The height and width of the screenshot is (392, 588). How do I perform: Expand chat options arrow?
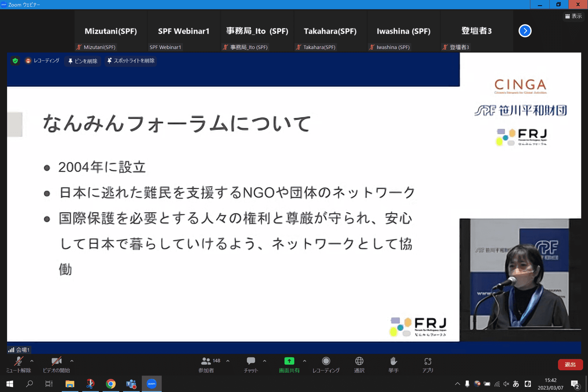pyautogui.click(x=265, y=361)
